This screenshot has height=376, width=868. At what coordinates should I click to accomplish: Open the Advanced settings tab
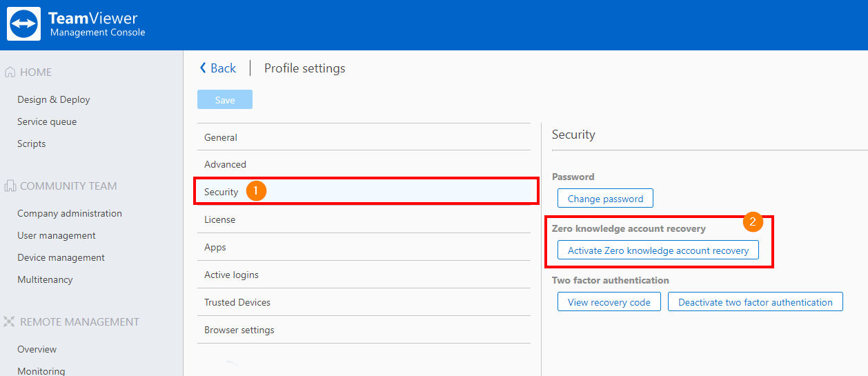(364, 164)
